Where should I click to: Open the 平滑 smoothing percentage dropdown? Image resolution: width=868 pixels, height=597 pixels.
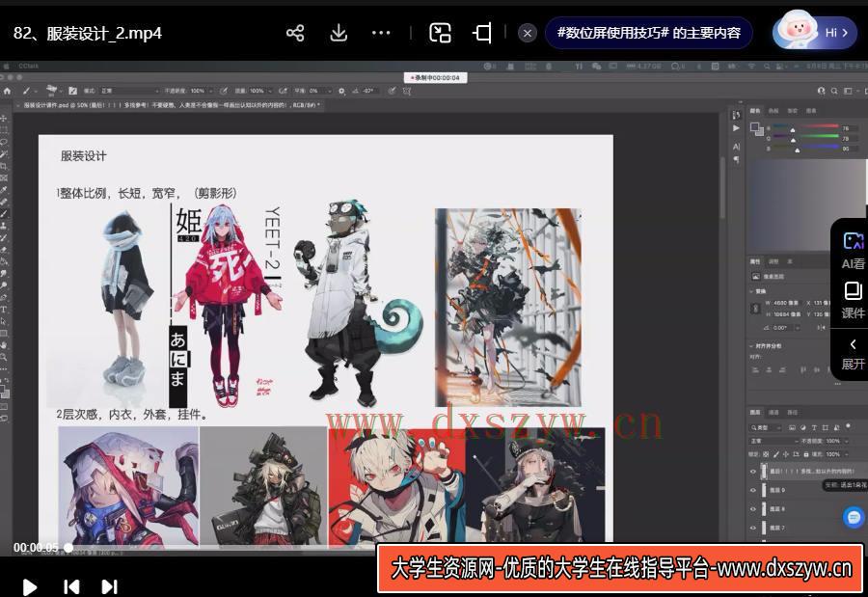coord(319,91)
